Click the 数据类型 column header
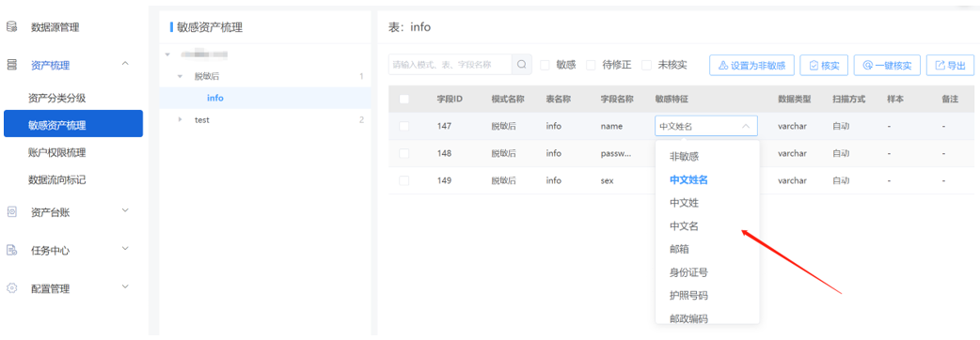The height and width of the screenshot is (340, 980). 795,99
